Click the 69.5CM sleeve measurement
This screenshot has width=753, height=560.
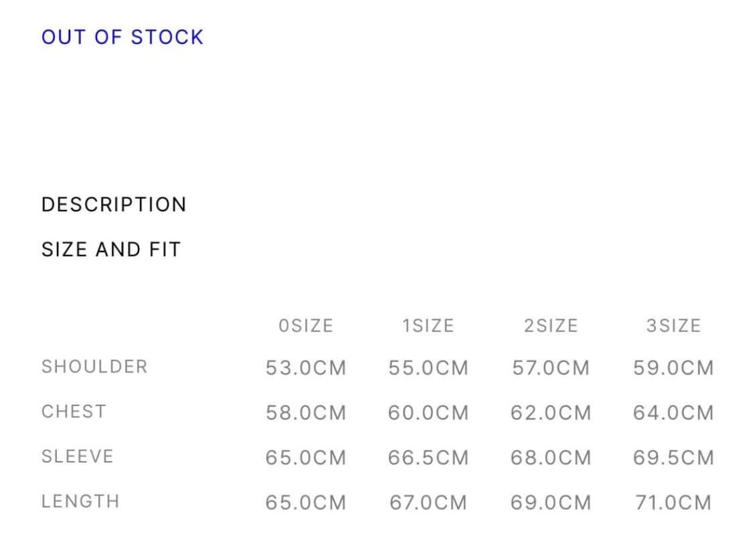coord(673,458)
